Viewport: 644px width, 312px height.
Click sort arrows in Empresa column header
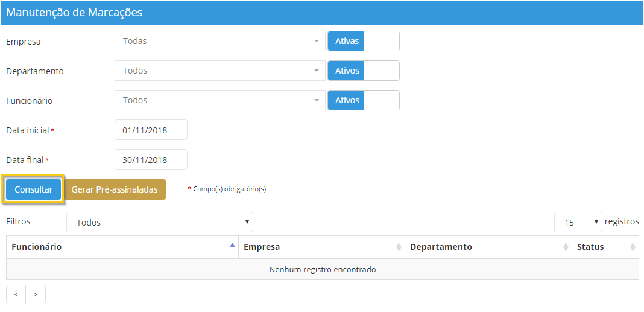pyautogui.click(x=399, y=247)
